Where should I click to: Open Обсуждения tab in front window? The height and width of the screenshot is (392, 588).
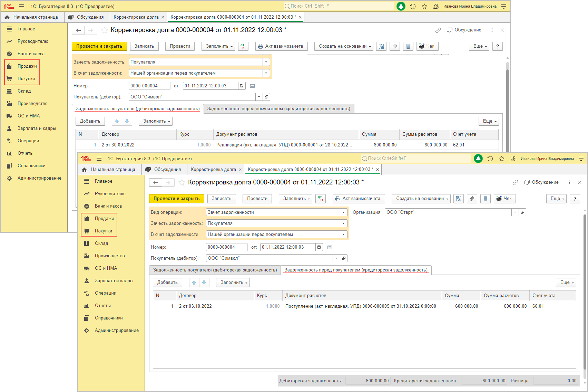point(163,170)
